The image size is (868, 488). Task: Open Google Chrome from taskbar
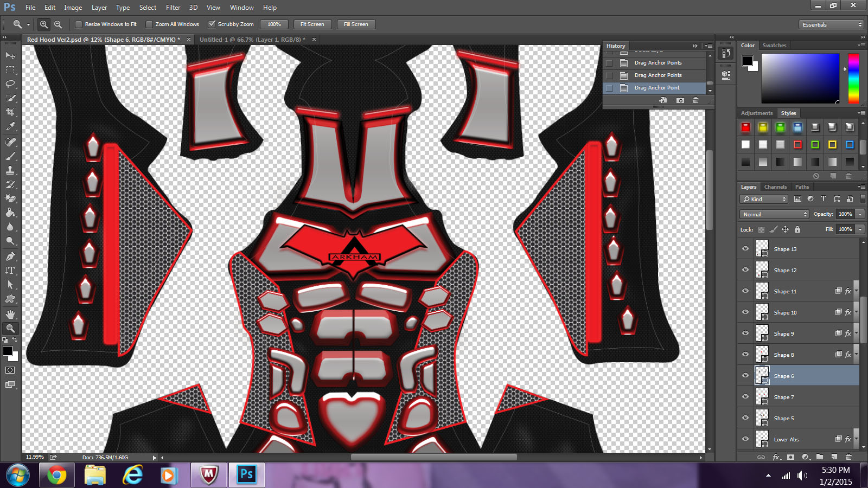(x=57, y=476)
